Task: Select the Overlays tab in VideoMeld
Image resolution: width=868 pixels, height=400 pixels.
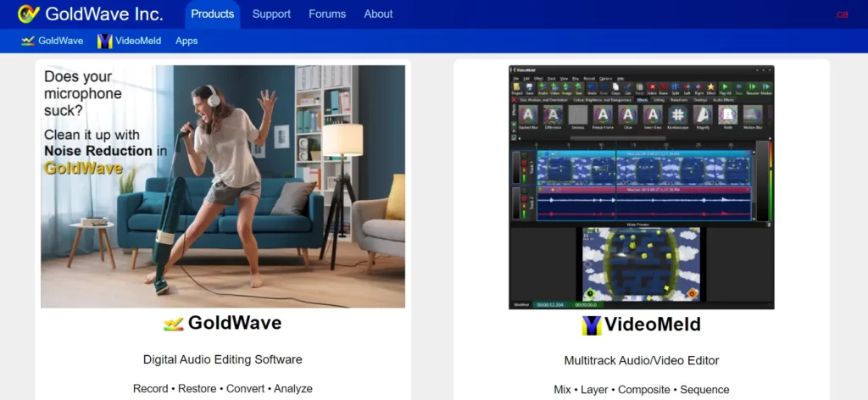Action: (x=700, y=100)
